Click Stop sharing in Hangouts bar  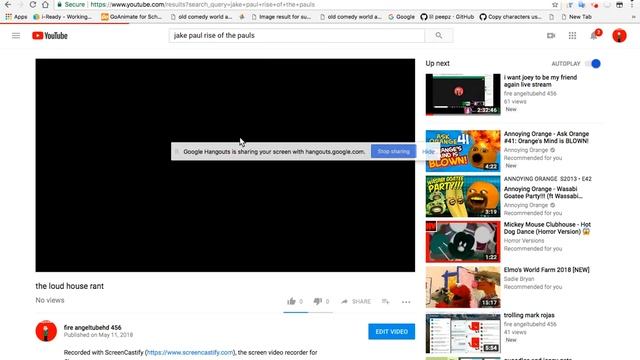click(x=393, y=151)
